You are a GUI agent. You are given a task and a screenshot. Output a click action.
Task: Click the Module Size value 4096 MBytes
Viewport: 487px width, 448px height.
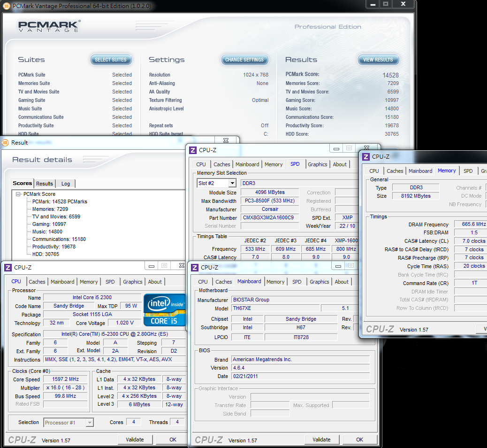point(270,192)
